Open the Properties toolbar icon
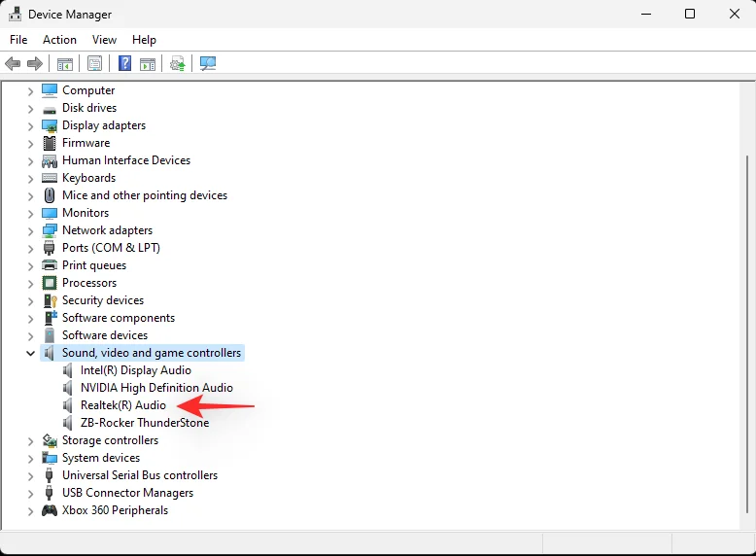This screenshot has height=556, width=756. click(x=95, y=63)
